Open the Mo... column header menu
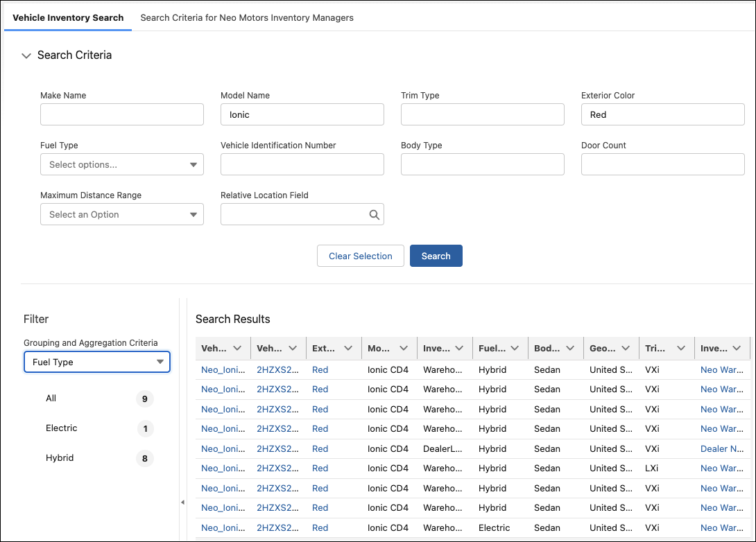 [x=404, y=349]
